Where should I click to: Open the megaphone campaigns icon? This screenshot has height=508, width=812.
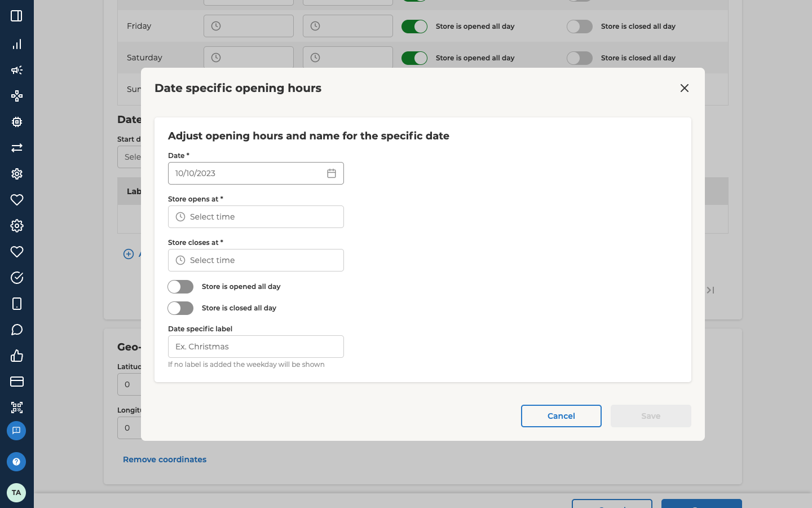(x=16, y=70)
